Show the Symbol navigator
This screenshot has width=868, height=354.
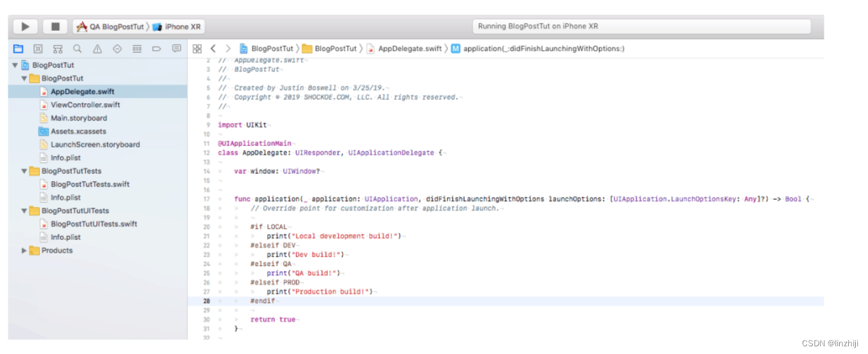click(58, 49)
